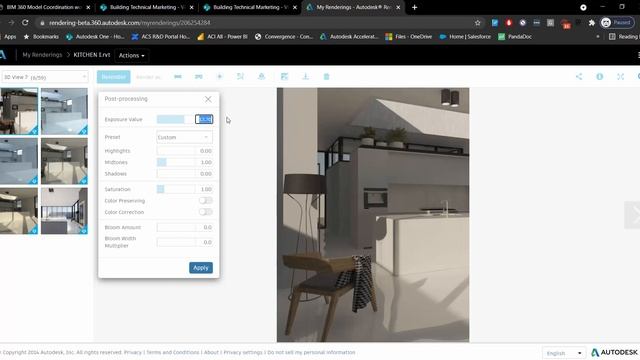Image resolution: width=640 pixels, height=360 pixels.
Task: Open the browser Extensions puzzle icon
Action: [x=591, y=23]
